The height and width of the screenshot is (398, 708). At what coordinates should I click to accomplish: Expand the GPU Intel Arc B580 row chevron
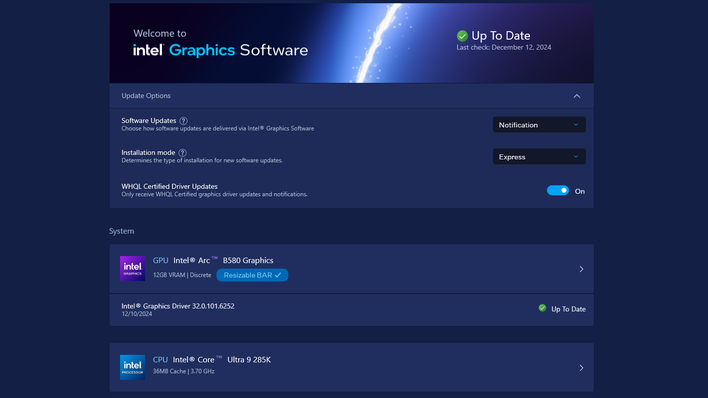[581, 269]
